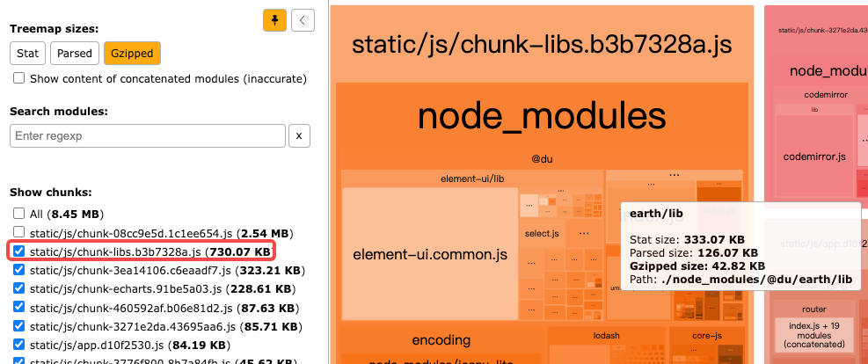This screenshot has width=868, height=364.
Task: Switch treemap sizes to Parsed
Action: [75, 53]
